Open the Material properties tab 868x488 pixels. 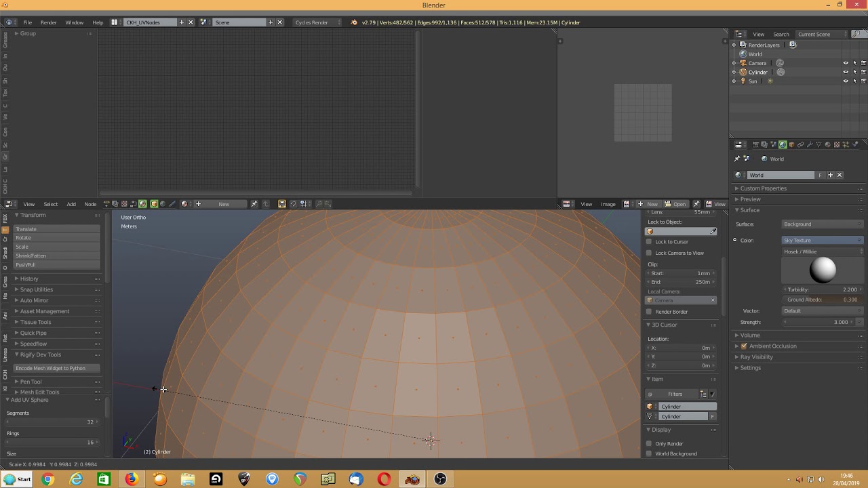coord(827,144)
